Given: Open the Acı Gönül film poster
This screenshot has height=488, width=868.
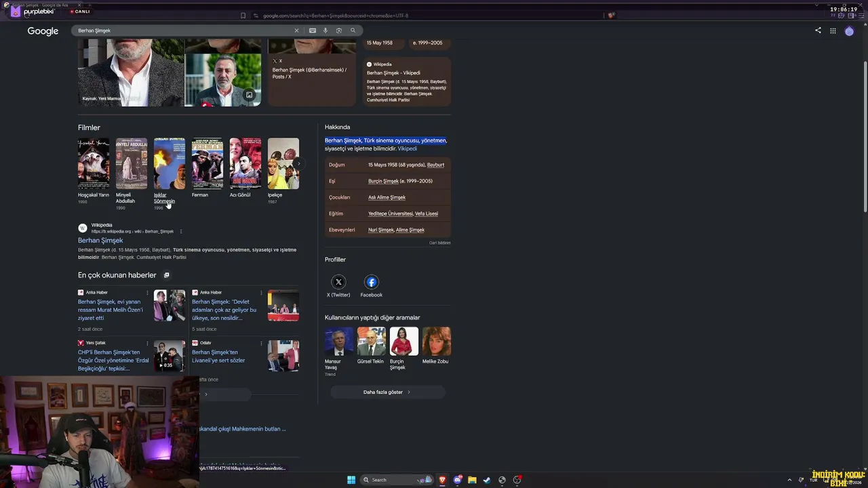Looking at the screenshot, I should click(x=245, y=163).
